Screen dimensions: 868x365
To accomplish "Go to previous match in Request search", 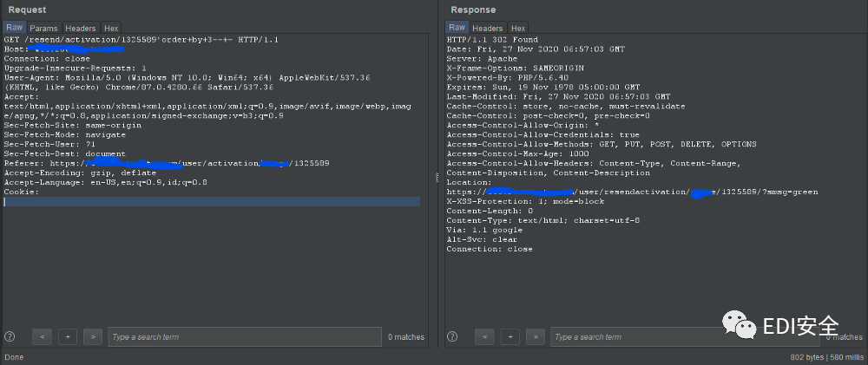I will point(42,336).
